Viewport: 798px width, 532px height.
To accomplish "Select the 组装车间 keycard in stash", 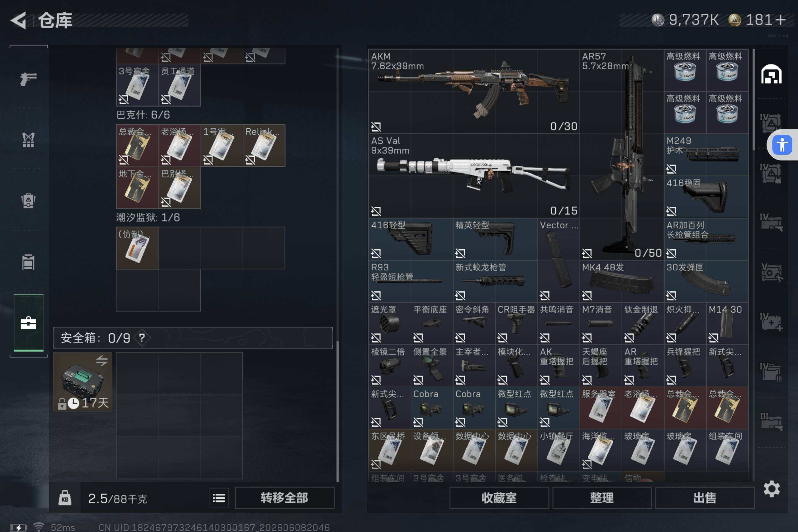I will click(727, 450).
